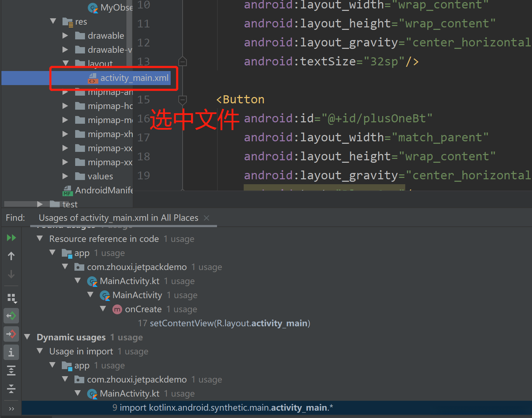This screenshot has height=418, width=532.
Task: Click the usage info 'i' icon
Action: click(x=11, y=352)
